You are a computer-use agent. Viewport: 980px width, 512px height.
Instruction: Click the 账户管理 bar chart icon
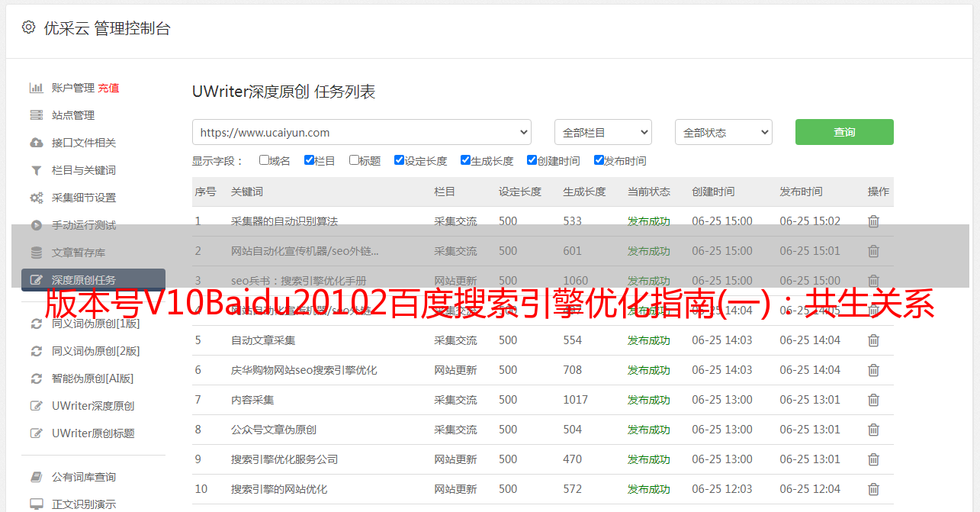(36, 88)
